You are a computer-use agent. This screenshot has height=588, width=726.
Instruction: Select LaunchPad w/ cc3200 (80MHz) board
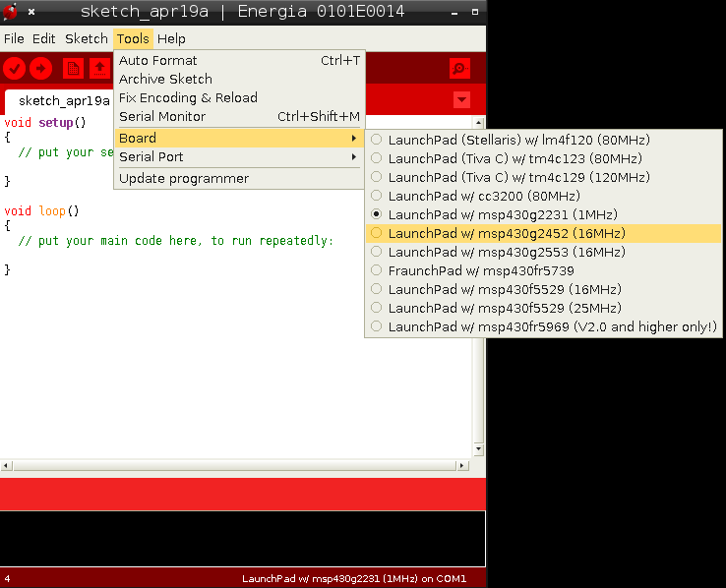[x=543, y=196]
